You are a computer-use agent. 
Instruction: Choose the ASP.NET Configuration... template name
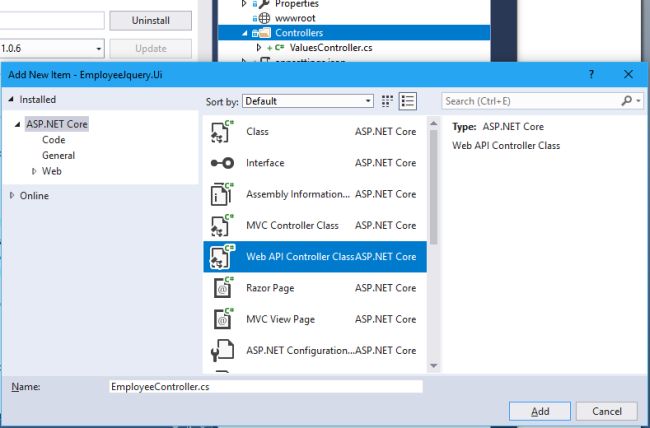pos(300,351)
